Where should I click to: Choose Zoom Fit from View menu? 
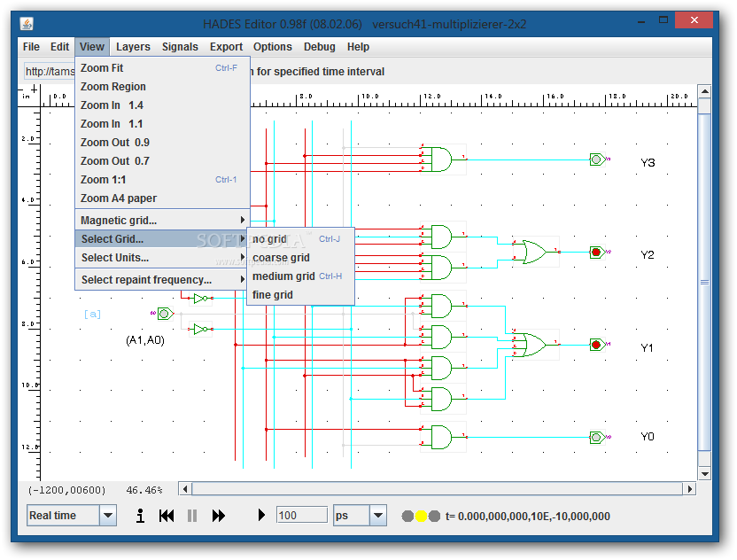tap(162, 68)
